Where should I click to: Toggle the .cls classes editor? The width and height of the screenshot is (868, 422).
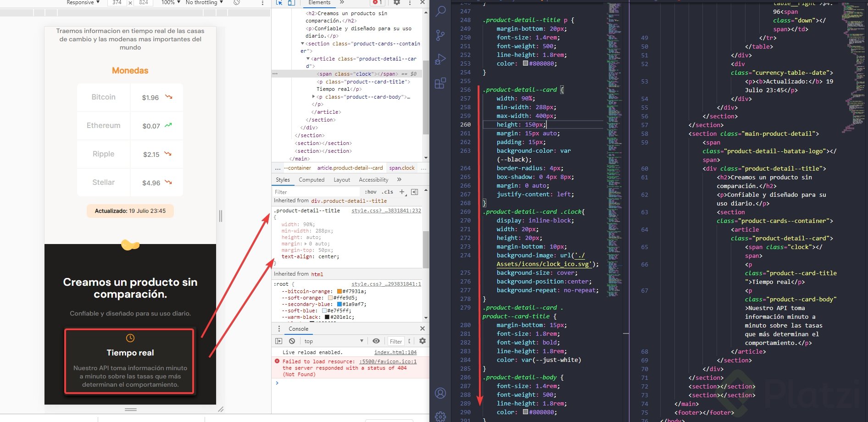pyautogui.click(x=388, y=192)
